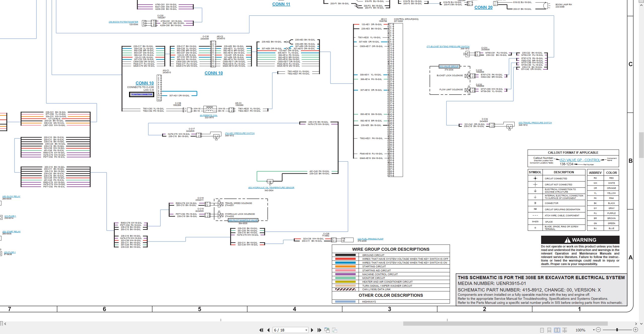Screen dimensions: 644x334
Task: Click the TO MATING CONNECTOR button
Action: pos(142,95)
